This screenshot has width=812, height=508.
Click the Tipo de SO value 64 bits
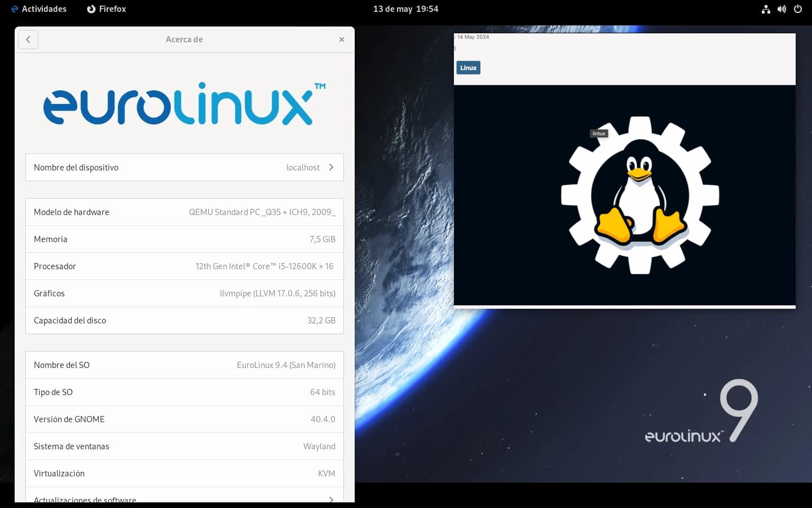click(323, 392)
